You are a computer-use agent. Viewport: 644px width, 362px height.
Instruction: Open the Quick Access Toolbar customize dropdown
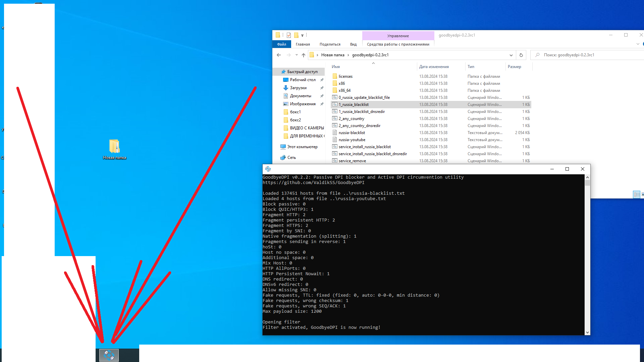(x=302, y=35)
